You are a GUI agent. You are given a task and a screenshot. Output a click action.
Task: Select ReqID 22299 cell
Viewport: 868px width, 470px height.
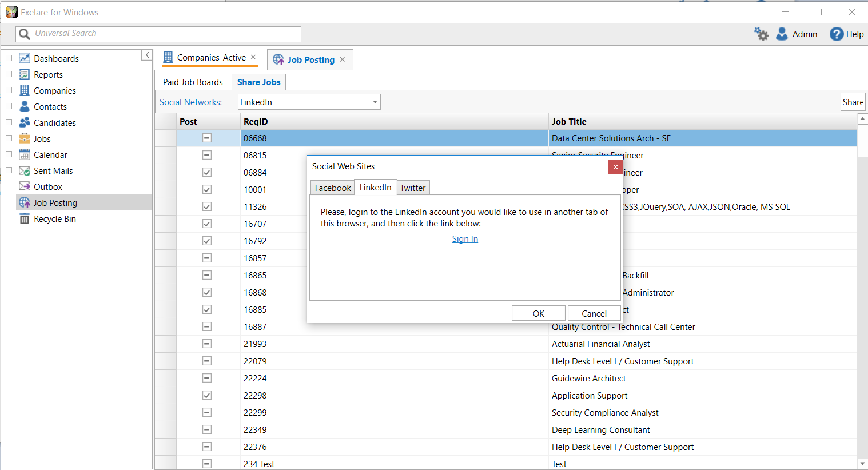point(395,412)
